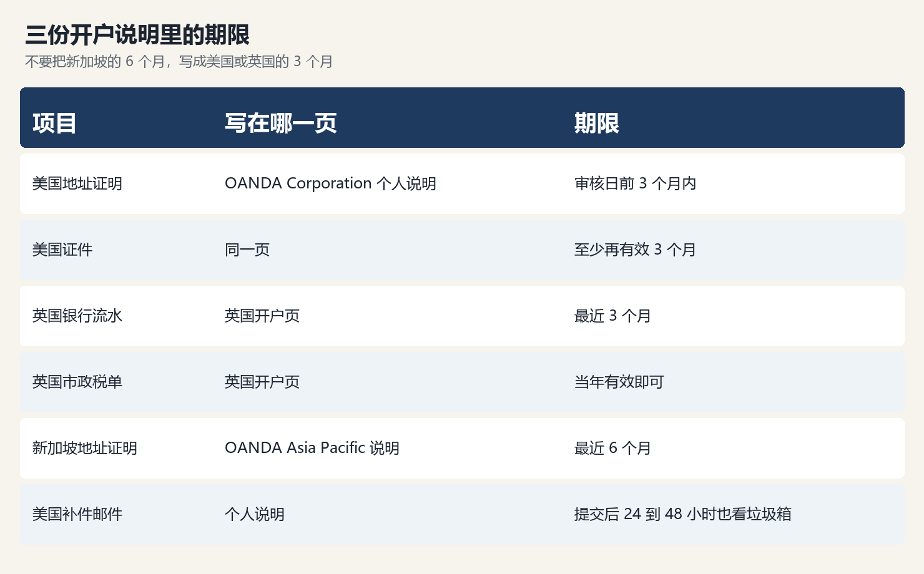Select the 同一页 cell
The width and height of the screenshot is (924, 574).
coord(247,250)
